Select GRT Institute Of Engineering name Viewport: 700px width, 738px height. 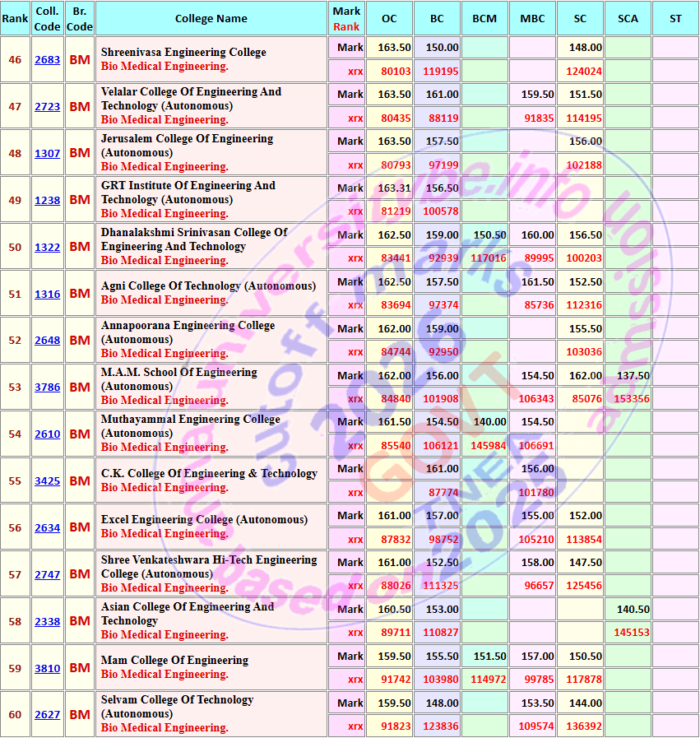pyautogui.click(x=188, y=193)
